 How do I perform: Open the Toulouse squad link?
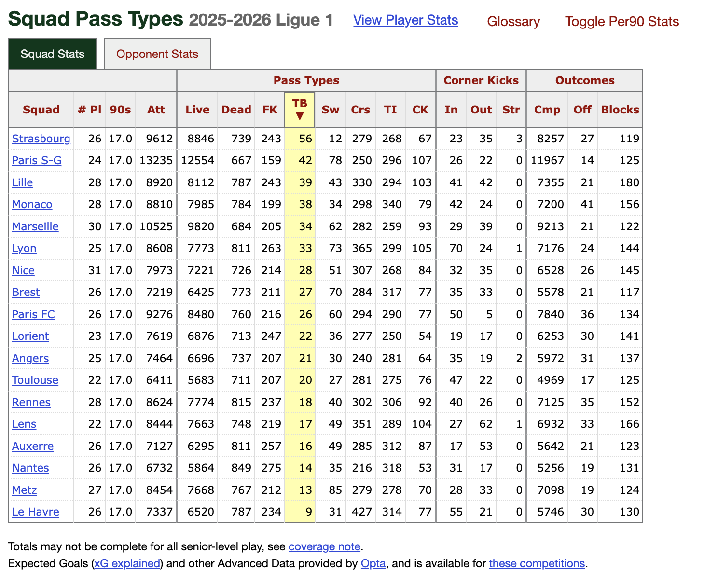tap(35, 380)
